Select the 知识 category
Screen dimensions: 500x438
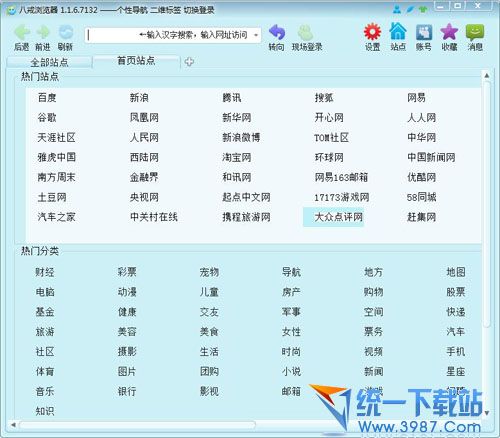[x=45, y=411]
